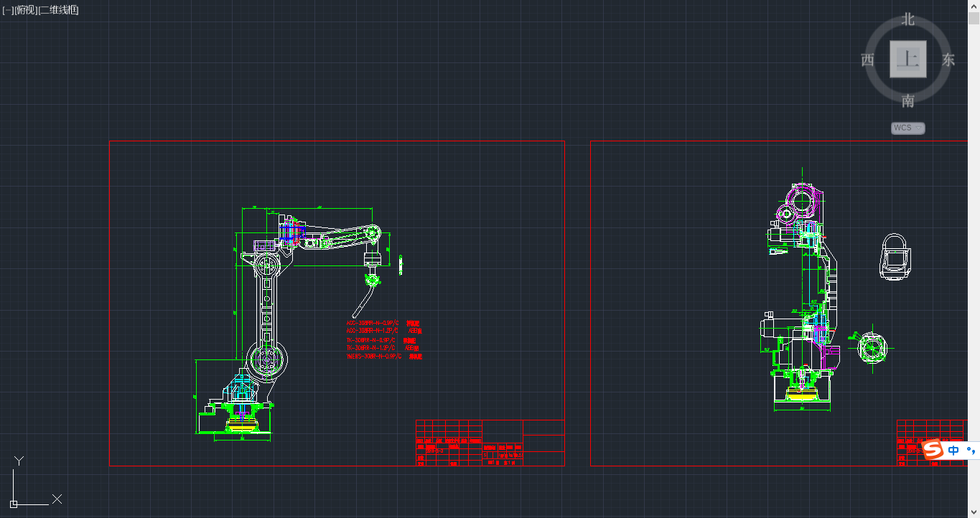Screen dimensions: 980x518
Task: Rotate view to 南 on ViewCube compass
Action: 908,100
